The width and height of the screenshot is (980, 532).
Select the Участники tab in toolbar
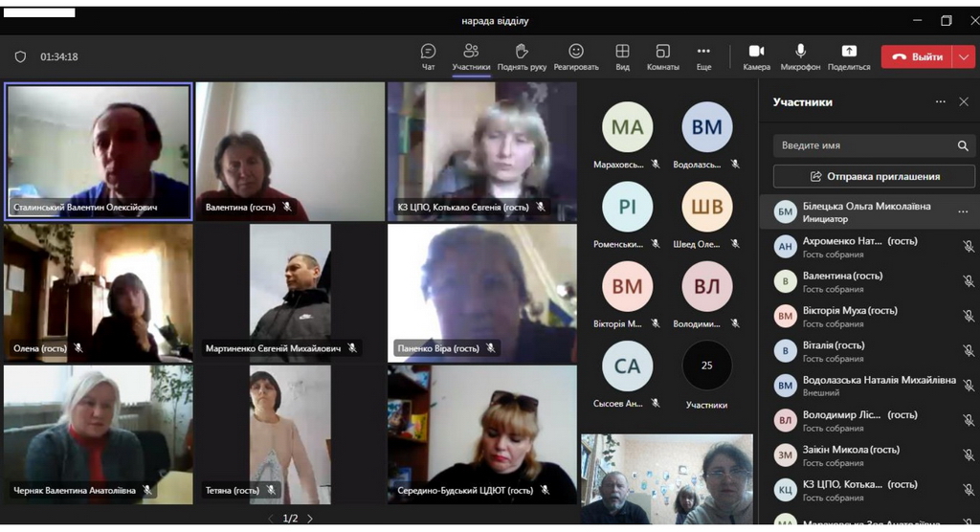tap(471, 56)
